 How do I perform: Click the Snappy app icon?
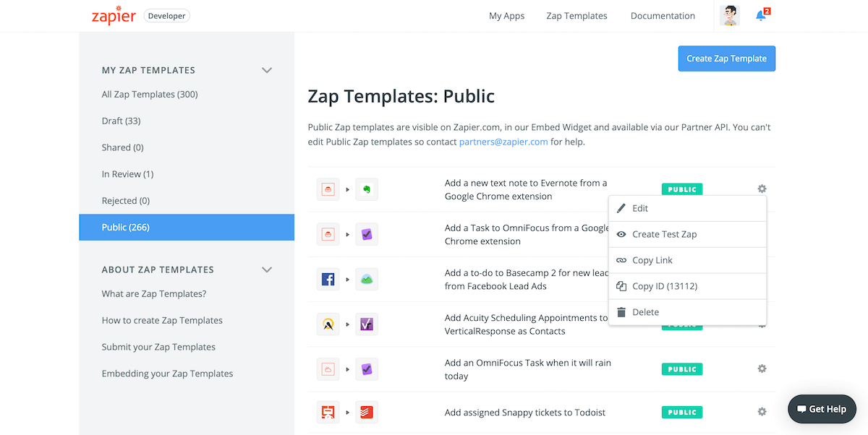(x=328, y=412)
